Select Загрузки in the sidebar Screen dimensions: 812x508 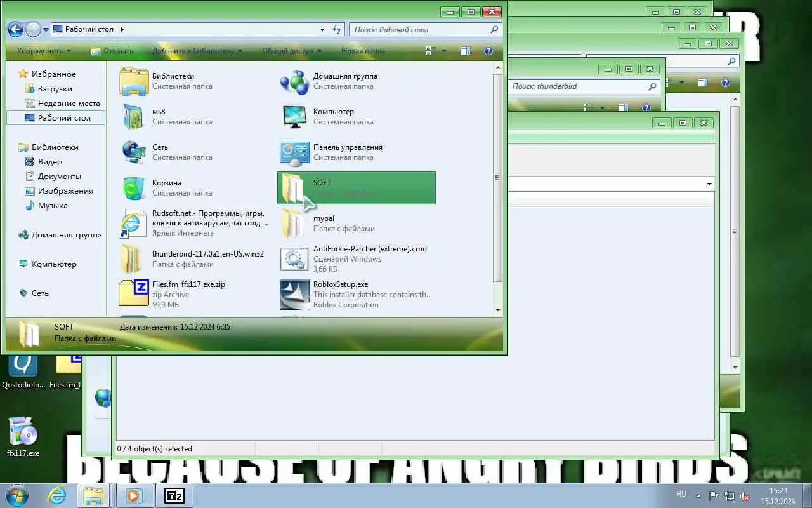point(48,89)
